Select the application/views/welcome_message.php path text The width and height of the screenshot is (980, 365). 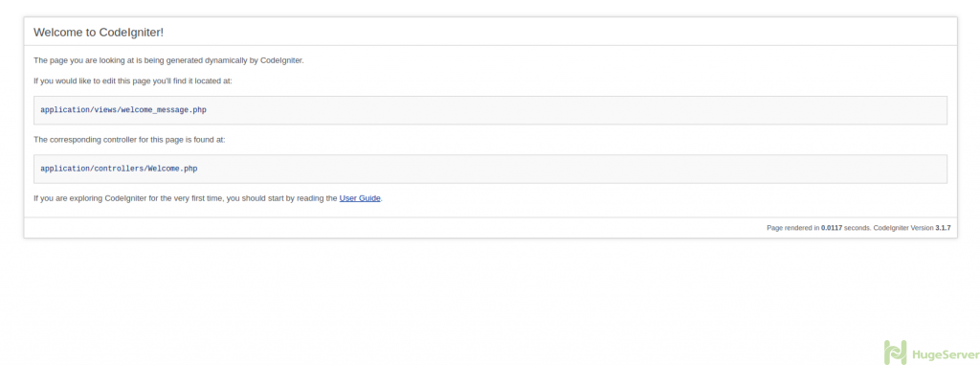(x=123, y=110)
